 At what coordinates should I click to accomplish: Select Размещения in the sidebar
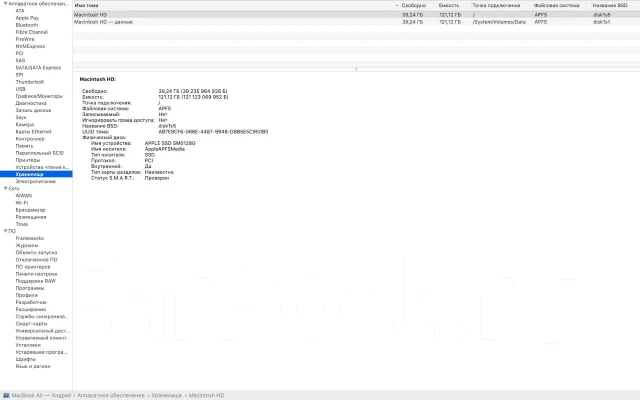pos(31,217)
